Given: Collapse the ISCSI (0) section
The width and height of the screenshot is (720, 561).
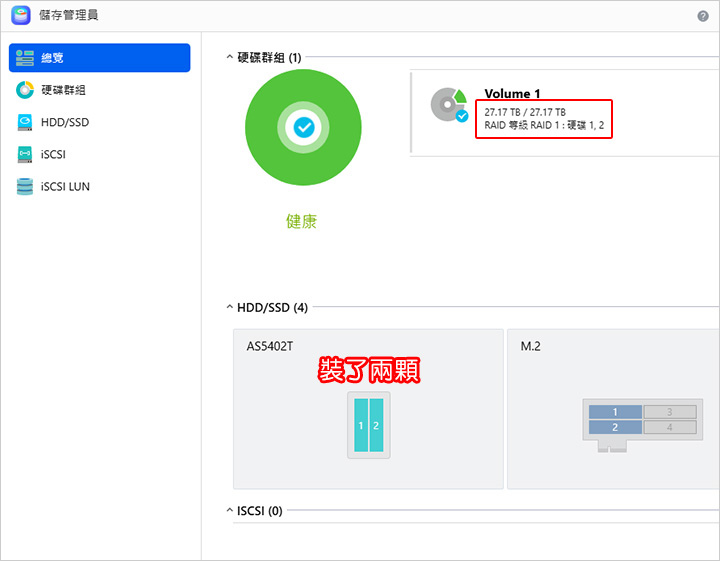Looking at the screenshot, I should pyautogui.click(x=230, y=511).
